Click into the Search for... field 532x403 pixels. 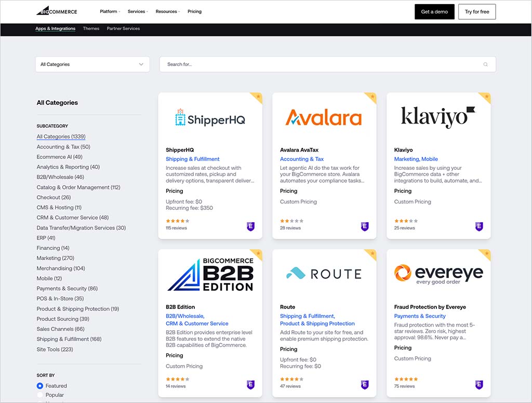[x=327, y=64]
